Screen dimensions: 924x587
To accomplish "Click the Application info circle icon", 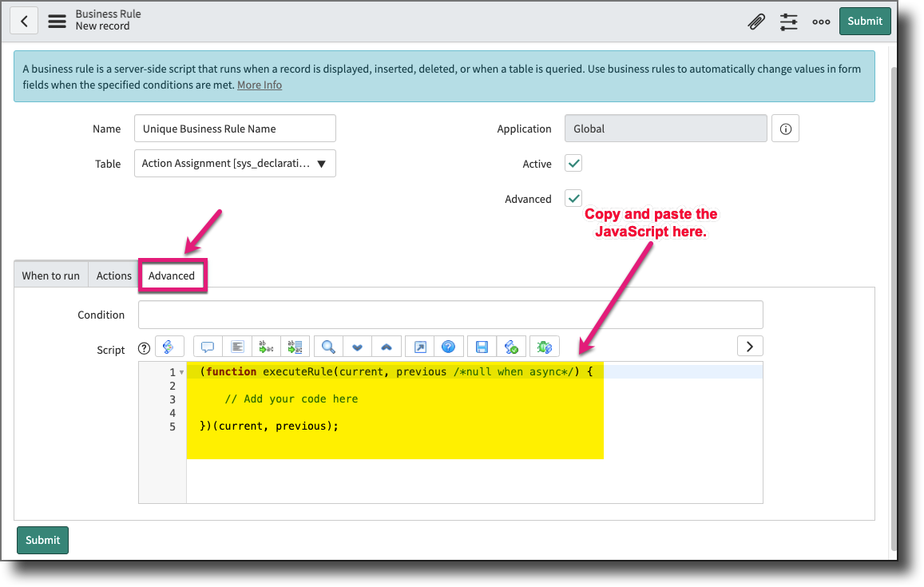I will tap(785, 128).
